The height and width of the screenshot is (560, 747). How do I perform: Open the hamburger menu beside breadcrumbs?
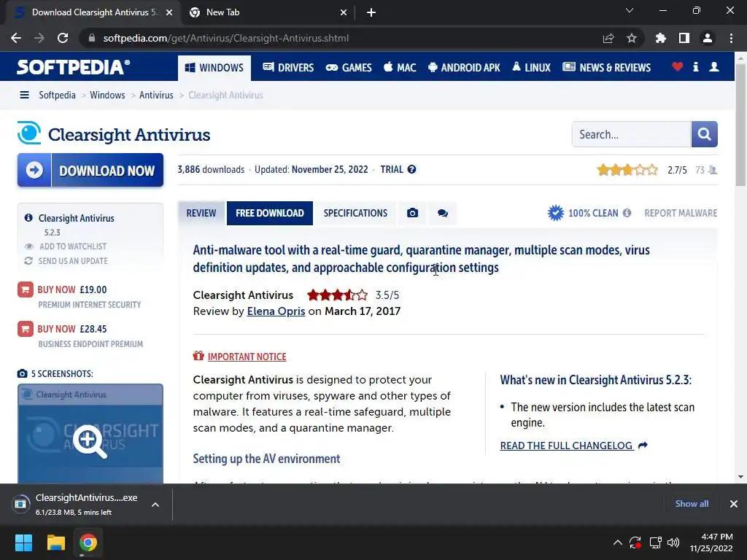24,95
